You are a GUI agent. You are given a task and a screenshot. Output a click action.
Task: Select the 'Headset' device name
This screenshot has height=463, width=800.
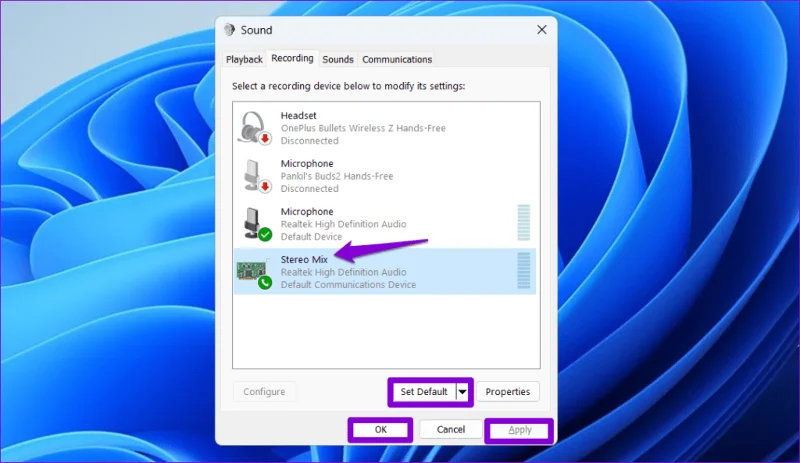[298, 115]
